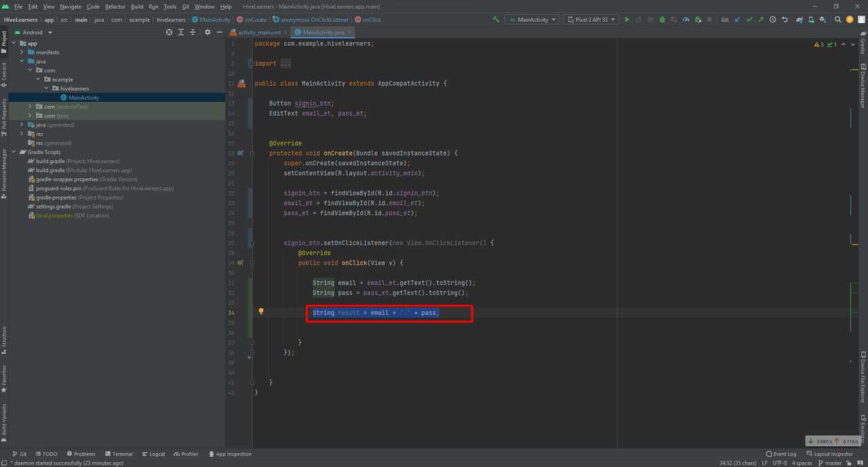The height and width of the screenshot is (467, 868).
Task: Sync project with Gradle files icon
Action: pos(800,20)
